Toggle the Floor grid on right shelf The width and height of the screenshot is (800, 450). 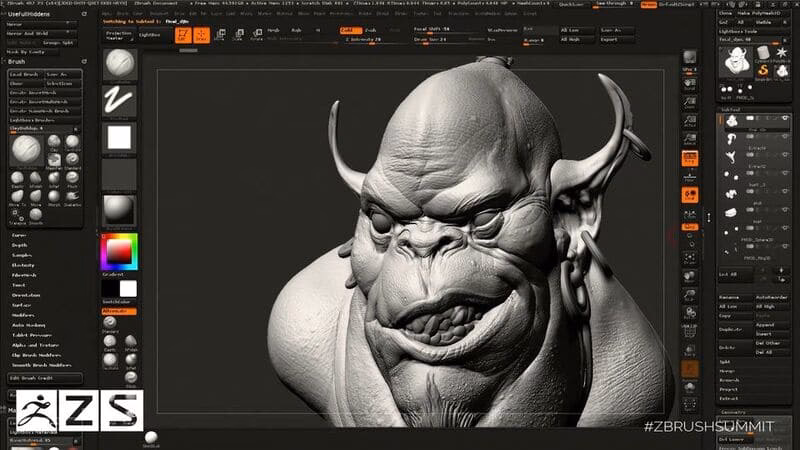(x=690, y=177)
